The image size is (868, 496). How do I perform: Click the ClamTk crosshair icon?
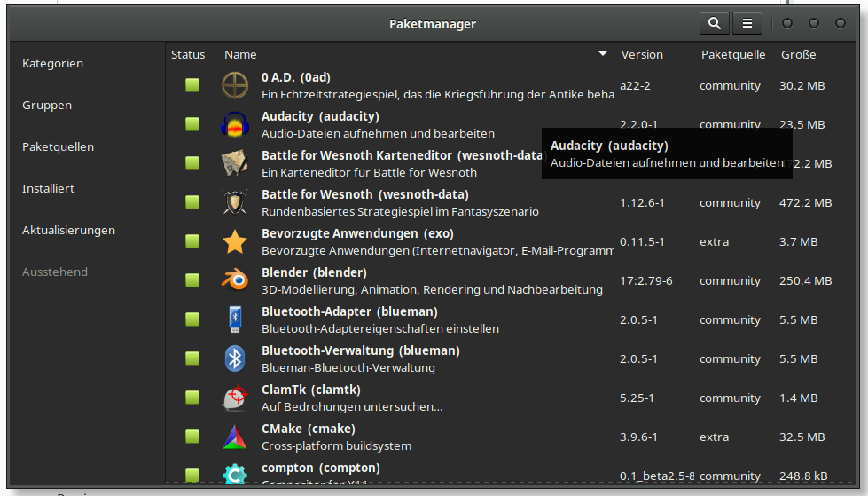coord(235,398)
